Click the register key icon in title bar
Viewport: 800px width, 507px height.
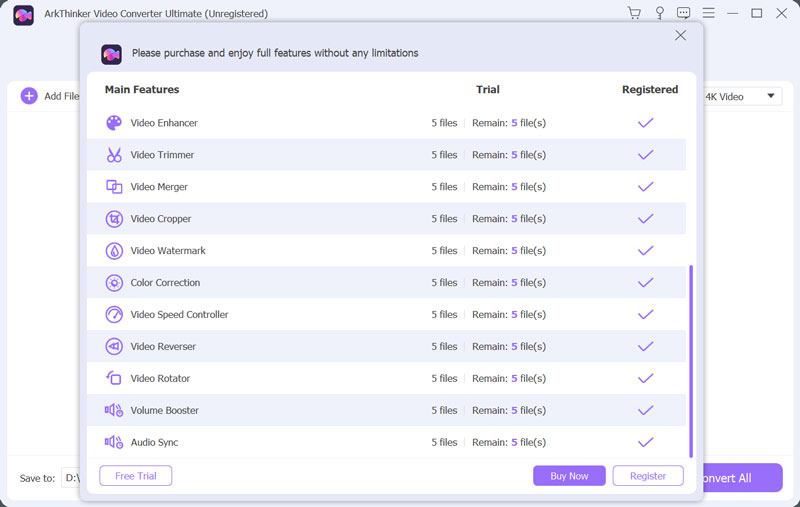tap(659, 13)
